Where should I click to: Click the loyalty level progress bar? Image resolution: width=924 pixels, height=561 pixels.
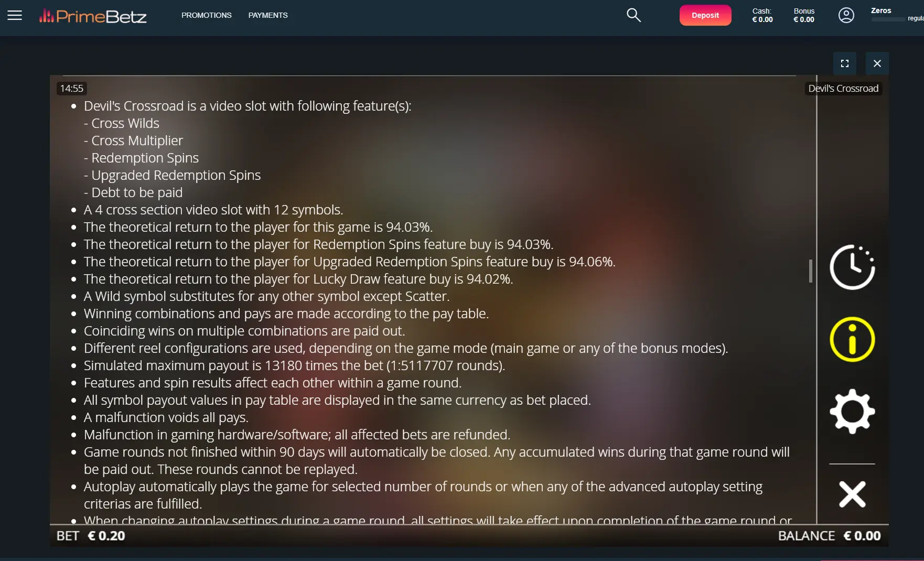click(x=888, y=19)
